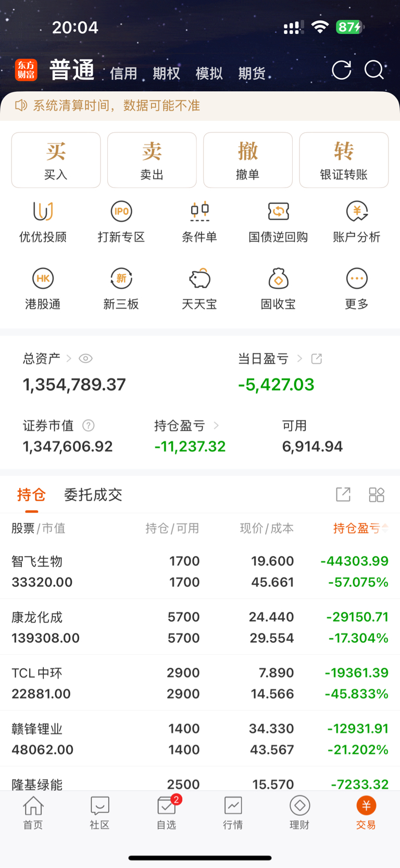Sort holdings by 持仓盈亏 column

tap(360, 528)
